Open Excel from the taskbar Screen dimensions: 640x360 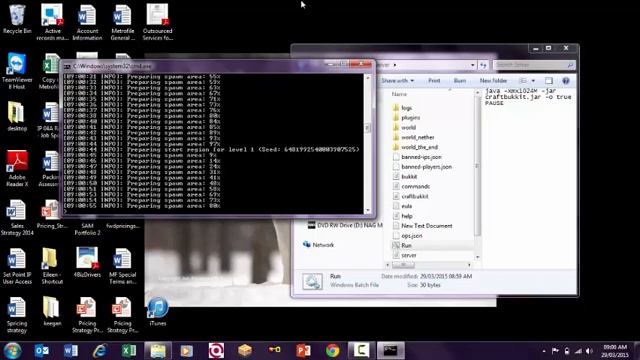[x=129, y=351]
